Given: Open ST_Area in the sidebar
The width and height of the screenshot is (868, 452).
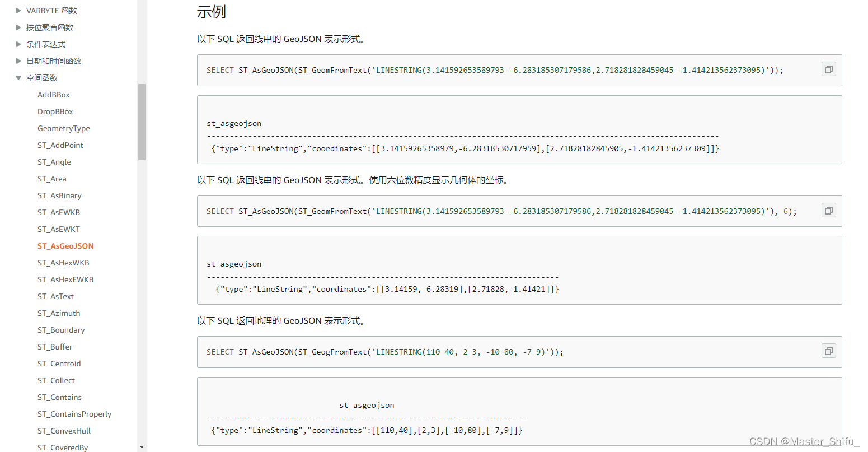Looking at the screenshot, I should click(x=52, y=179).
